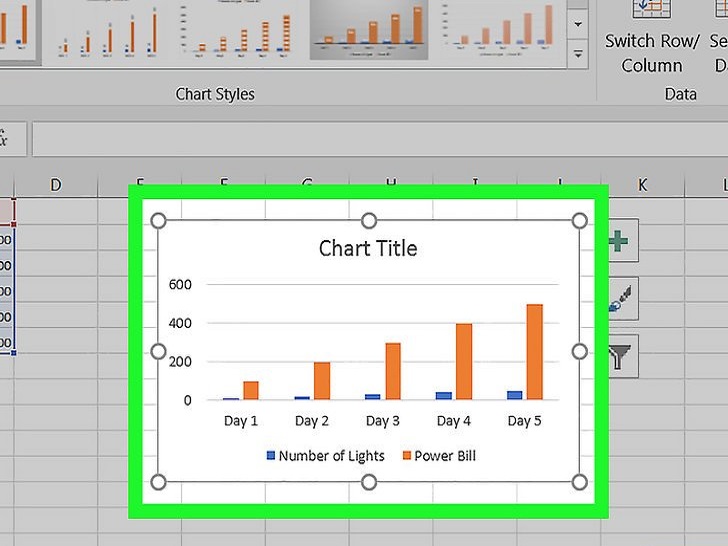This screenshot has height=546, width=728.
Task: Click the Day 4 axis label
Action: (x=454, y=421)
